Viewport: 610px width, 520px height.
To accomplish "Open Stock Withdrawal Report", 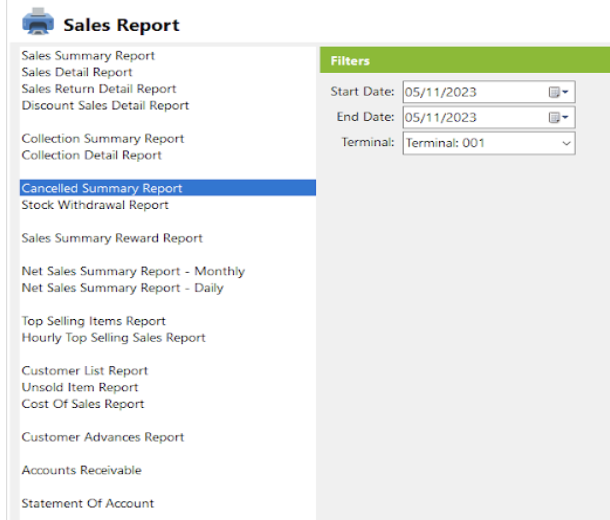I will (x=95, y=205).
